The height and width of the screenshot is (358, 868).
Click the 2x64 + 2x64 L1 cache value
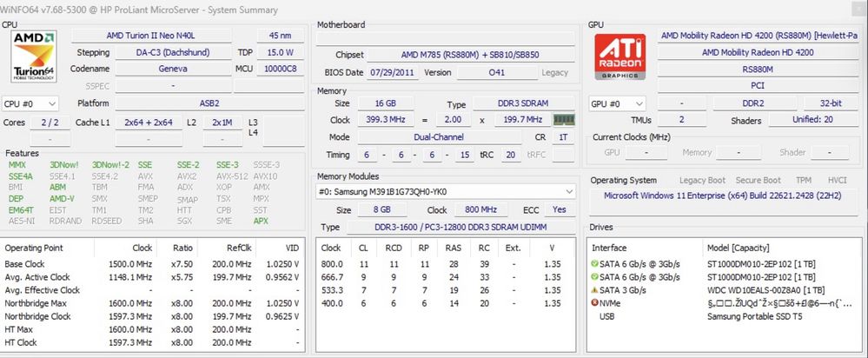pyautogui.click(x=149, y=123)
